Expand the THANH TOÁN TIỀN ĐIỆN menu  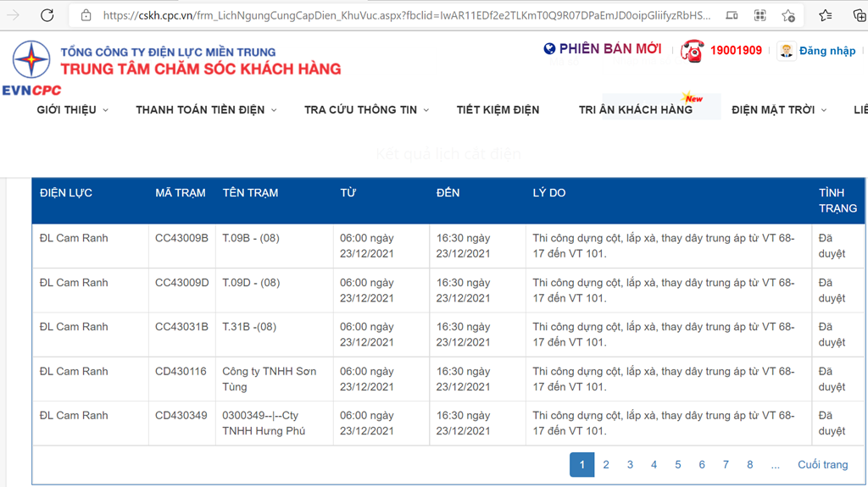click(x=206, y=110)
